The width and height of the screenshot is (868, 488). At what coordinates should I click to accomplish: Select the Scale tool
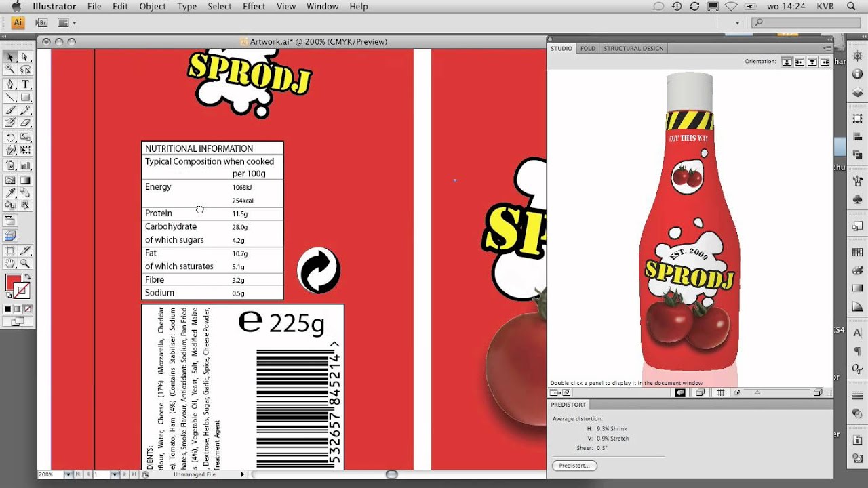coord(25,137)
